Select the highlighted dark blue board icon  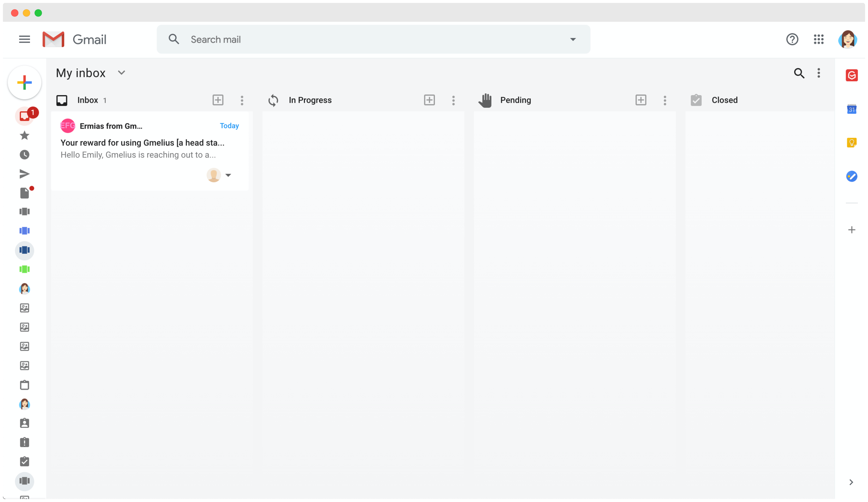[x=24, y=250]
